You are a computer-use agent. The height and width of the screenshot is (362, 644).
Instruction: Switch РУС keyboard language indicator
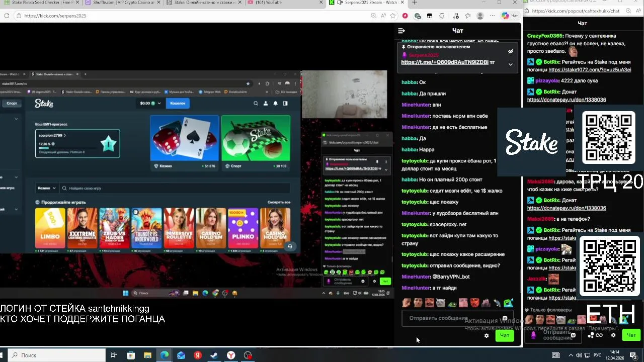coord(597,355)
